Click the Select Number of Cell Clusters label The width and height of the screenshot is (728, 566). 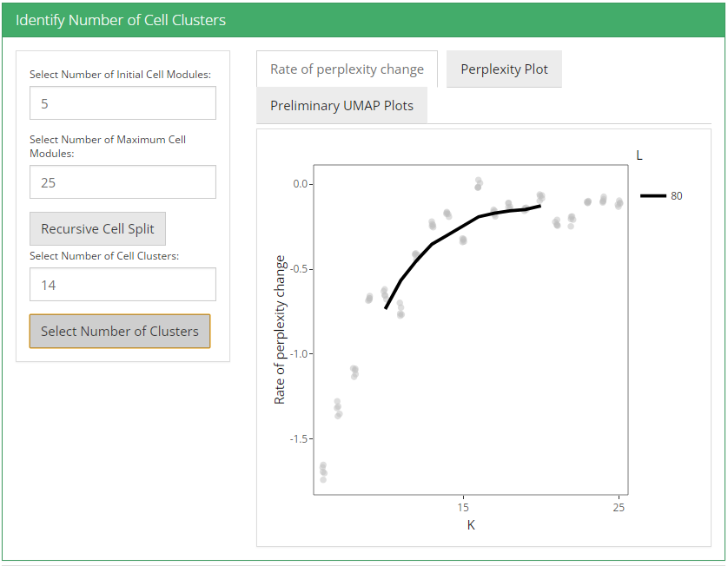104,256
